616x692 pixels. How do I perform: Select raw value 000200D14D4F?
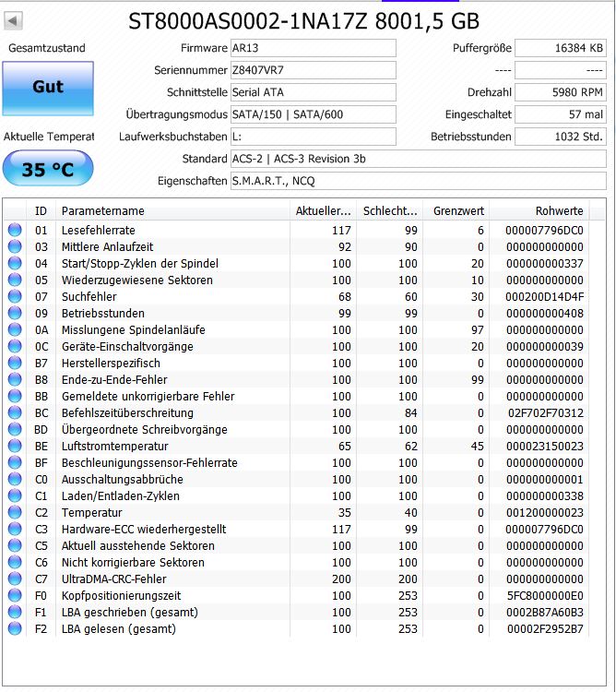pyautogui.click(x=545, y=296)
